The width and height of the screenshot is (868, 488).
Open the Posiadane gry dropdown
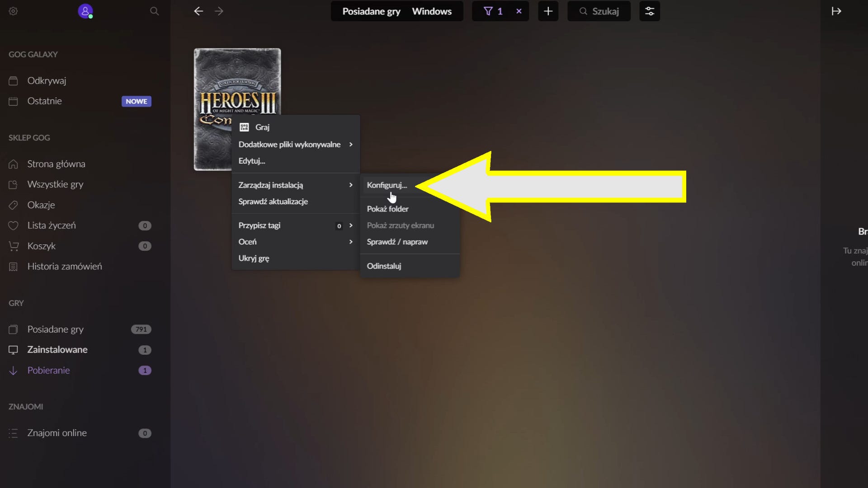click(x=371, y=11)
